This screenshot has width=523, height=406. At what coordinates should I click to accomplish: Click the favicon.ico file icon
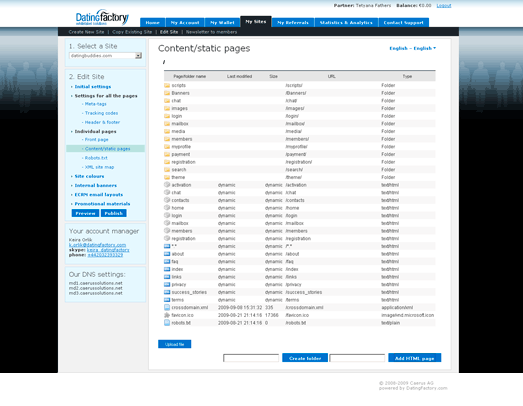pyautogui.click(x=167, y=315)
